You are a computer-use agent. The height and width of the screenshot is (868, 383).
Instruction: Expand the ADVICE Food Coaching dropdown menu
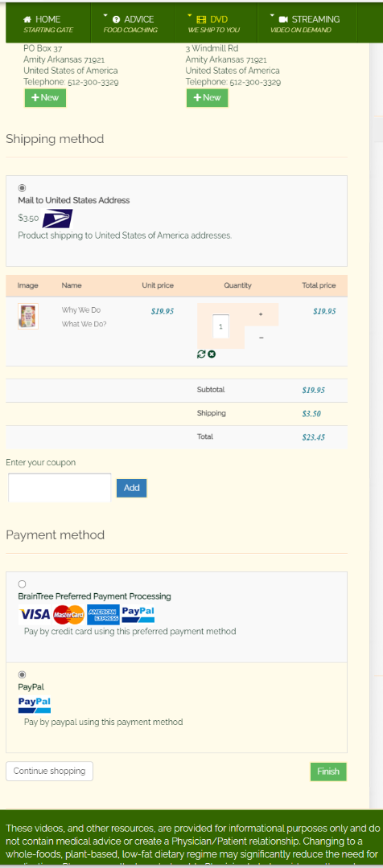(x=132, y=24)
